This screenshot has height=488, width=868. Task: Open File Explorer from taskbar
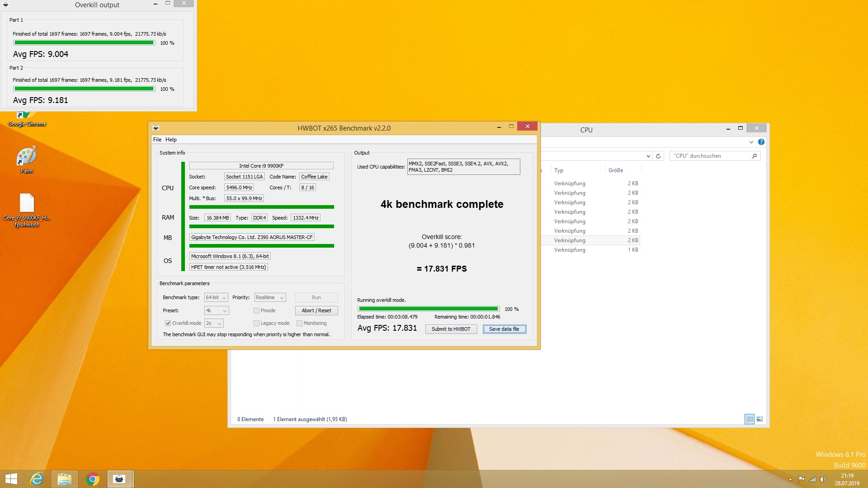(x=65, y=479)
